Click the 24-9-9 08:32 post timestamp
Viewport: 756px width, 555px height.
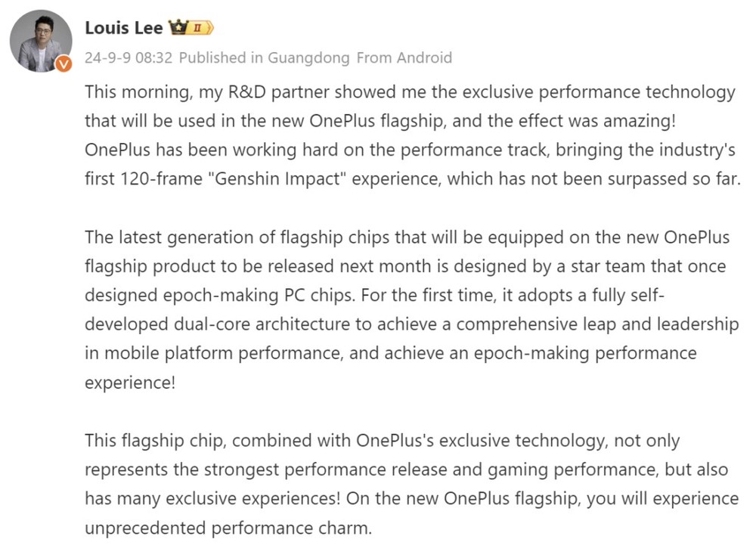coord(129,57)
